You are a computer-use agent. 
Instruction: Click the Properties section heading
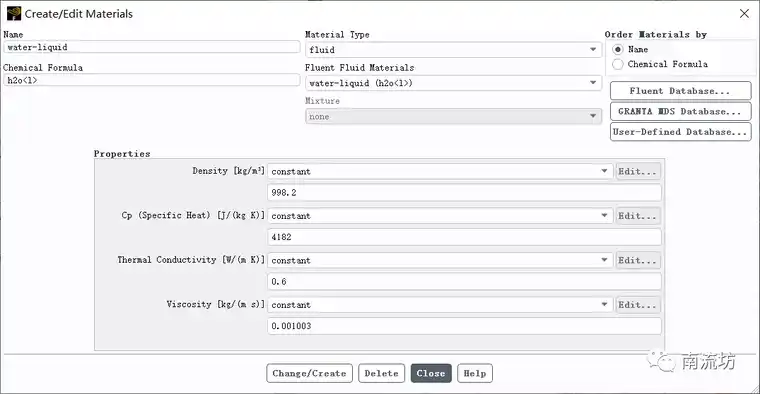[x=122, y=154]
